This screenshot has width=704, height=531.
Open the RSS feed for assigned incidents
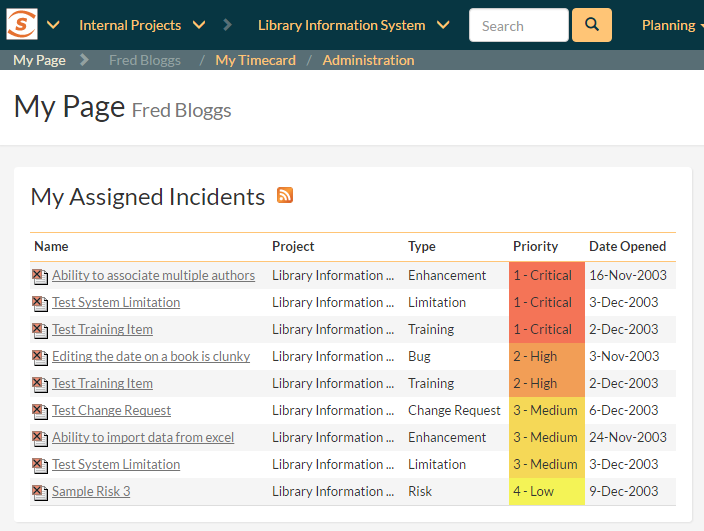pyautogui.click(x=285, y=196)
